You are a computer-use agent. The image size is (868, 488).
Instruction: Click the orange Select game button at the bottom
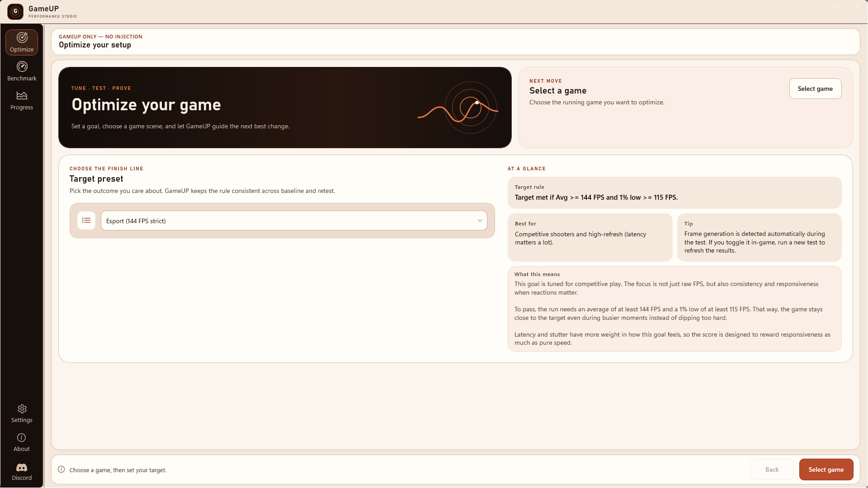pyautogui.click(x=826, y=469)
